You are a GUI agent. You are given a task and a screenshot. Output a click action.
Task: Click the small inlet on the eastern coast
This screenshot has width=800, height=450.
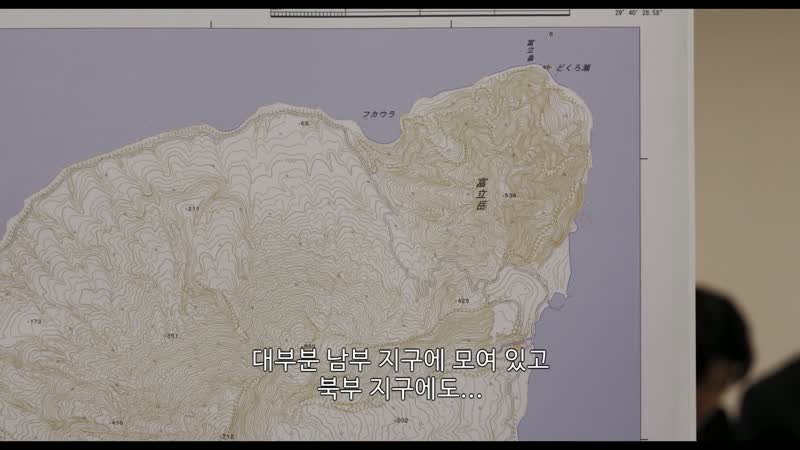point(555,303)
